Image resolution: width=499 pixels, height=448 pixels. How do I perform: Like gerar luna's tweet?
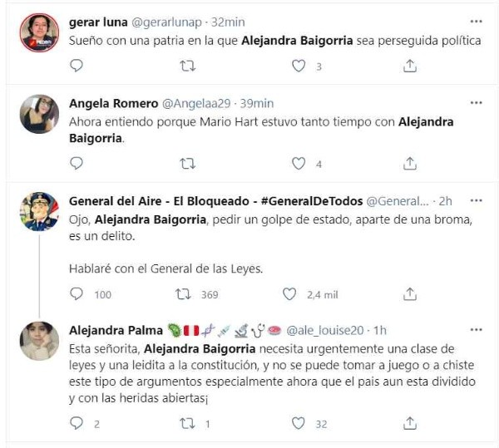[298, 66]
